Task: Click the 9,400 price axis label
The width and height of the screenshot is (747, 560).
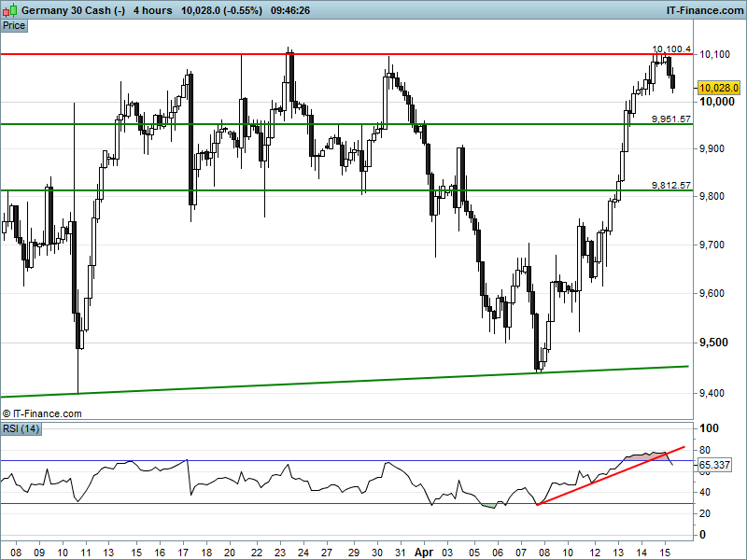Action: tap(712, 393)
